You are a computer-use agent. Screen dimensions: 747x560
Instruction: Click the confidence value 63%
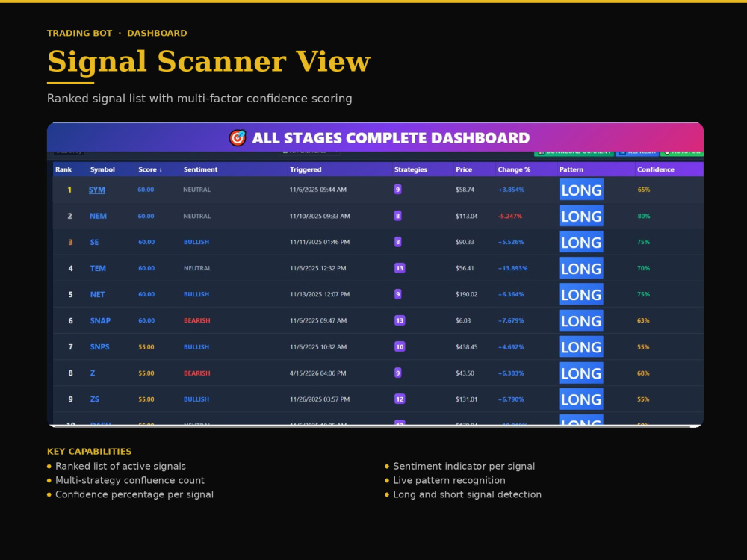pos(644,320)
